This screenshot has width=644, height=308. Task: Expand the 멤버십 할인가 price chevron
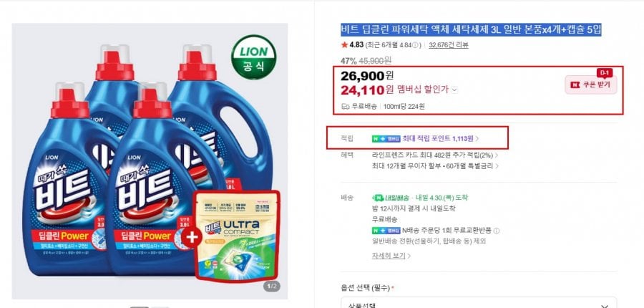tap(454, 90)
